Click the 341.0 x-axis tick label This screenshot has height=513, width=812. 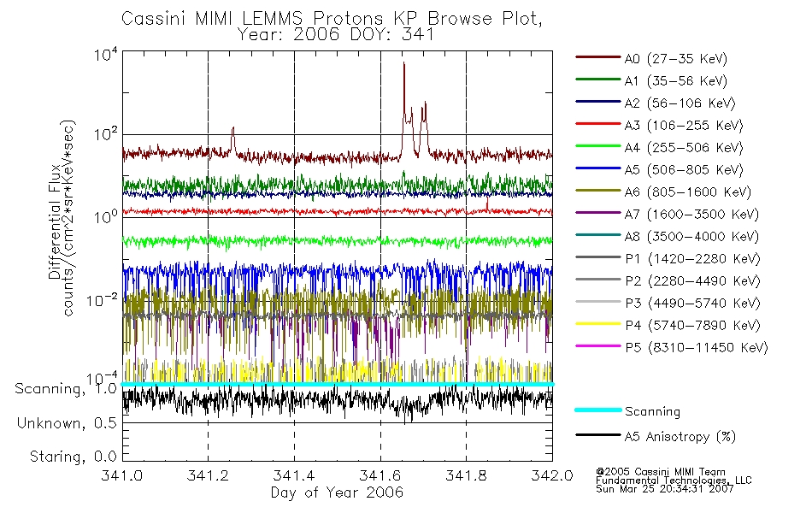[x=122, y=475]
